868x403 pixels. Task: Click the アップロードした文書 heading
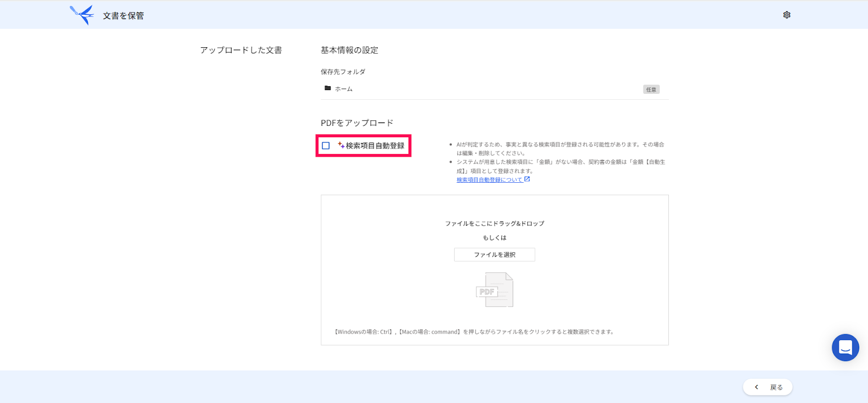[241, 50]
